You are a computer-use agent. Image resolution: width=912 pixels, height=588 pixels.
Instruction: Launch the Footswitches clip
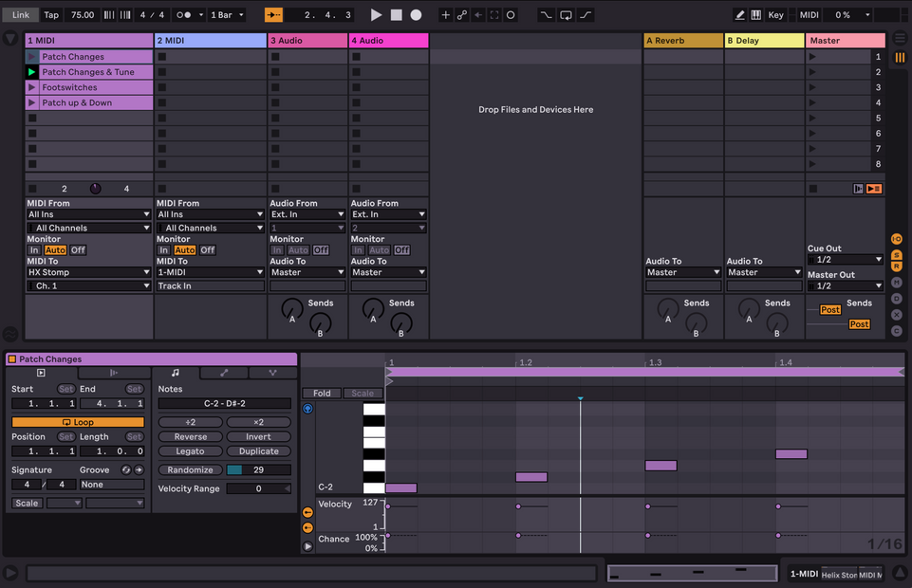[x=32, y=86]
